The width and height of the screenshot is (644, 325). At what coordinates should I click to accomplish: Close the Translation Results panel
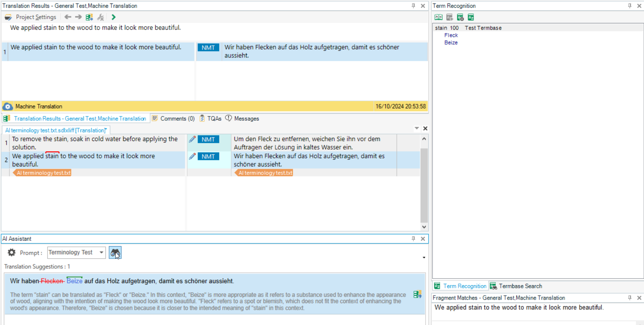tap(422, 6)
